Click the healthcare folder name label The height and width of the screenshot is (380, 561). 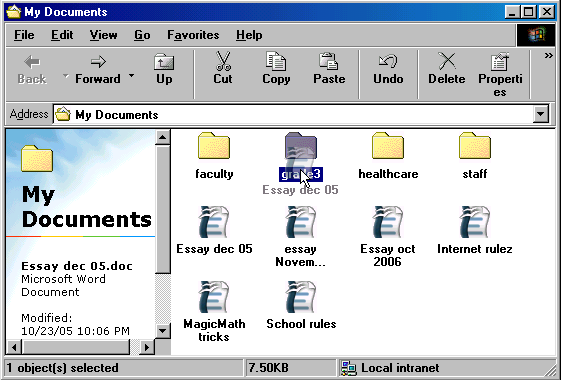tap(388, 174)
